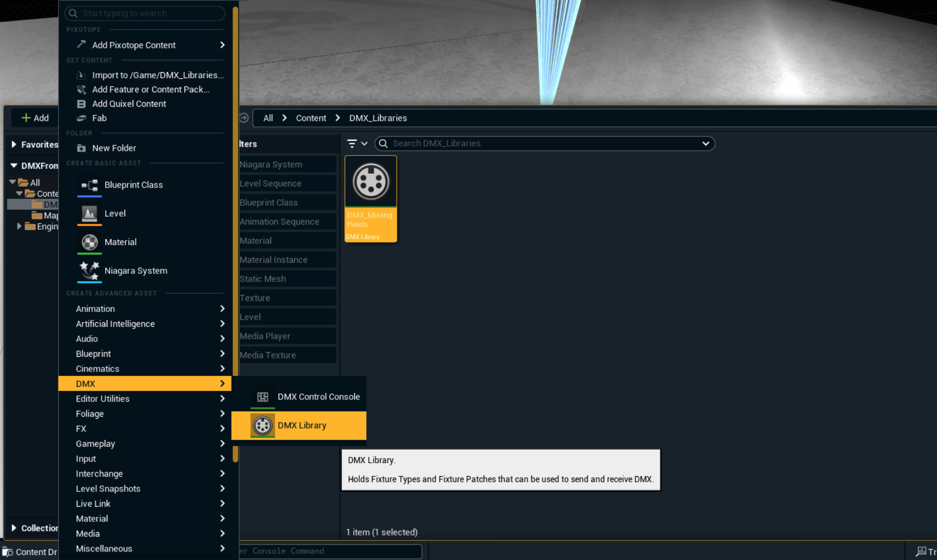
Task: Toggle the Media Player filter
Action: [x=287, y=336]
